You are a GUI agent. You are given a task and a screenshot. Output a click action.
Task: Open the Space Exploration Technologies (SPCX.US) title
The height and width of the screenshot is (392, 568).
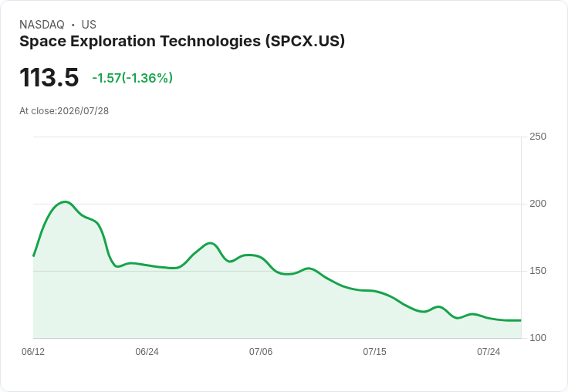coord(182,41)
